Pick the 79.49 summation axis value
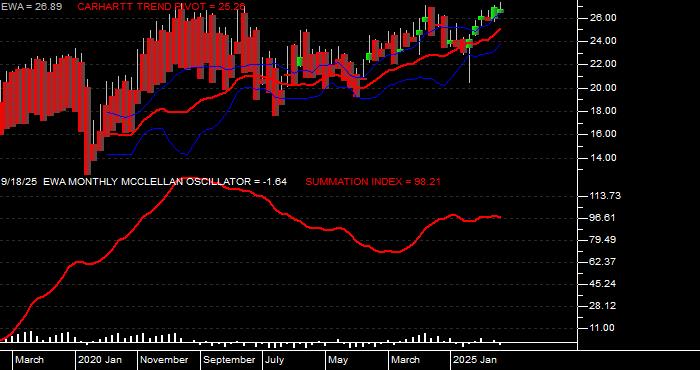The width and height of the screenshot is (700, 370). coord(604,240)
